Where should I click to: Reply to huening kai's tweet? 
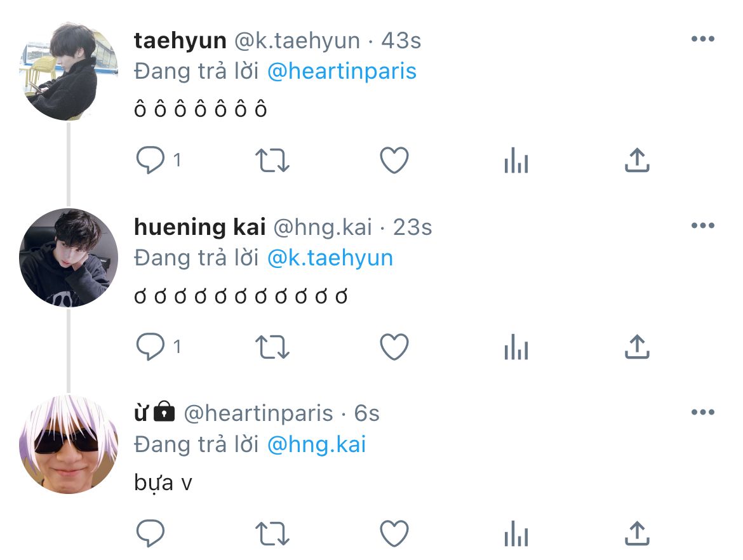[151, 347]
